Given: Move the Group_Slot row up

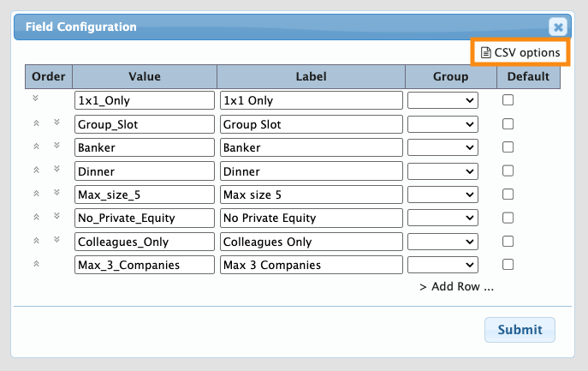Looking at the screenshot, I should pos(36,123).
